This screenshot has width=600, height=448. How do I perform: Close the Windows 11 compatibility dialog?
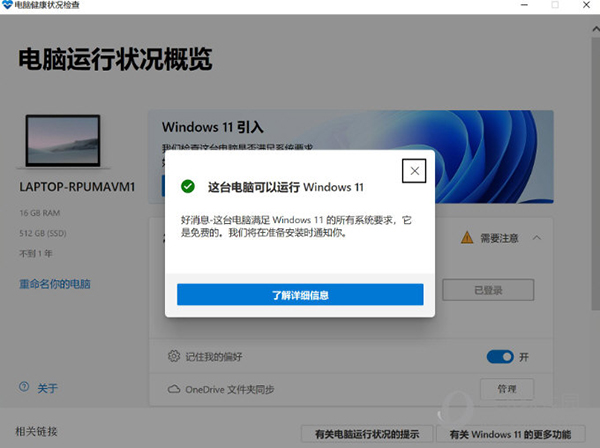pyautogui.click(x=414, y=171)
